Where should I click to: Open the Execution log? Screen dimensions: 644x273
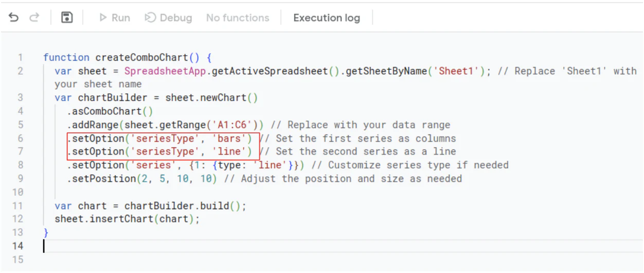click(327, 18)
